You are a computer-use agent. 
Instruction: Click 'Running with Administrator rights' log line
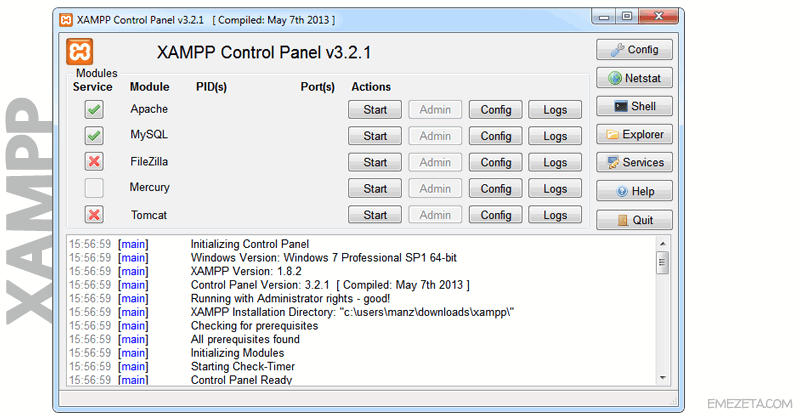click(x=290, y=299)
